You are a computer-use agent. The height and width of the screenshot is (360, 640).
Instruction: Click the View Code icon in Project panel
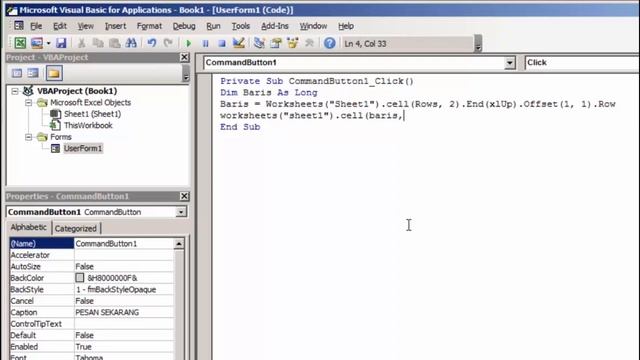[17, 73]
